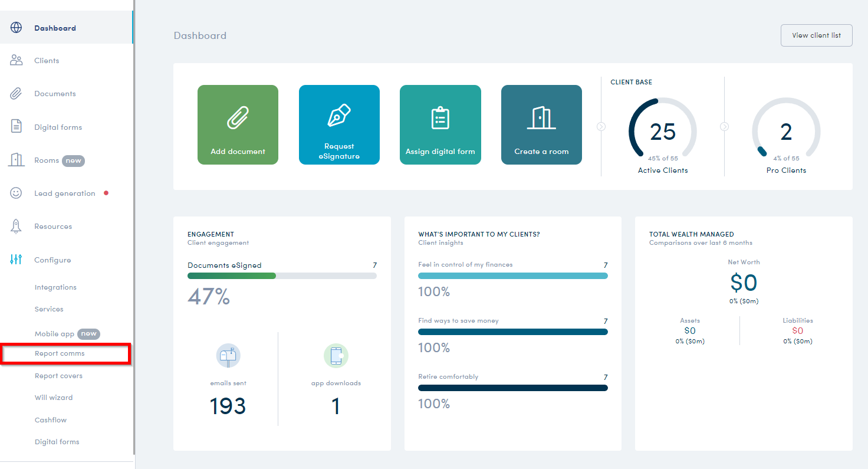This screenshot has height=469, width=868.
Task: Click the Resources rocket icon
Action: click(x=16, y=226)
